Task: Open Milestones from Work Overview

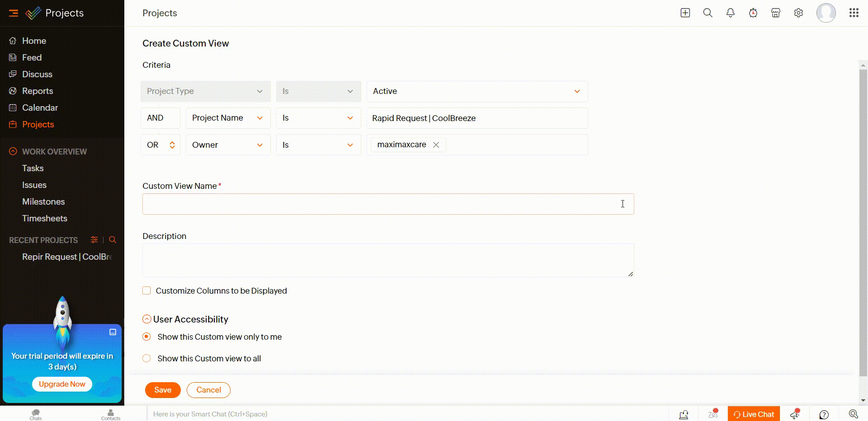Action: 43,201
